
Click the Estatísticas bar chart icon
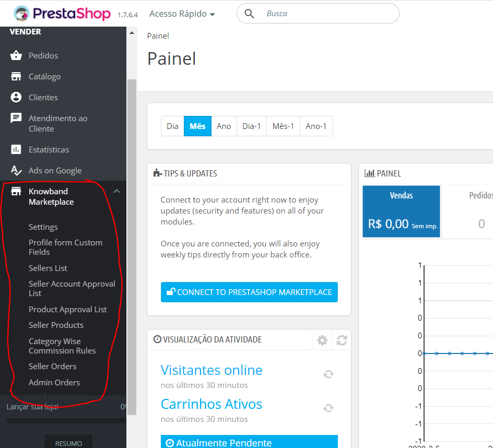pos(16,150)
